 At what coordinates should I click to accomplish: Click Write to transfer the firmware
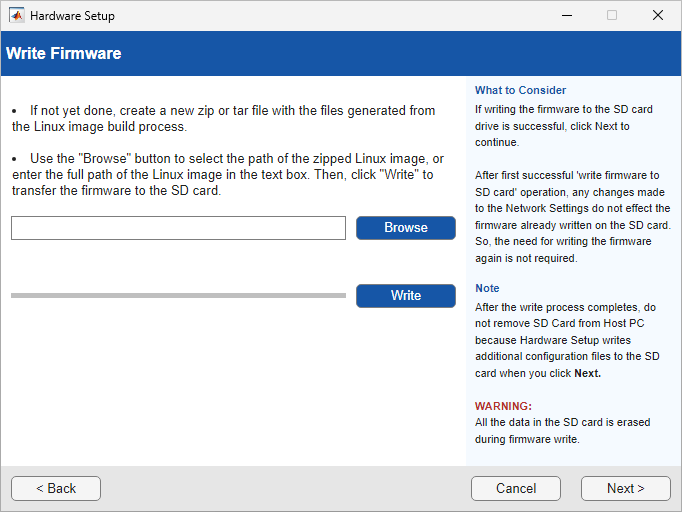[405, 295]
